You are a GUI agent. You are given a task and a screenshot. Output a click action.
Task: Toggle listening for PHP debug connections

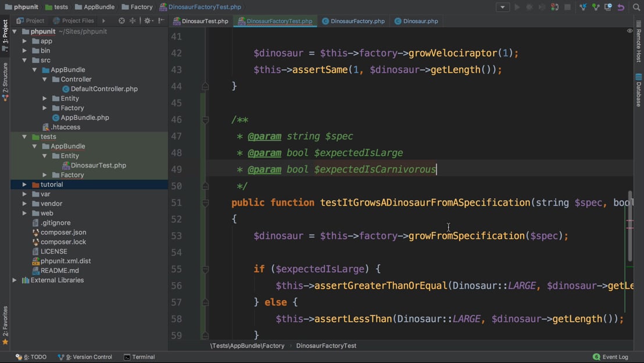[x=555, y=7]
